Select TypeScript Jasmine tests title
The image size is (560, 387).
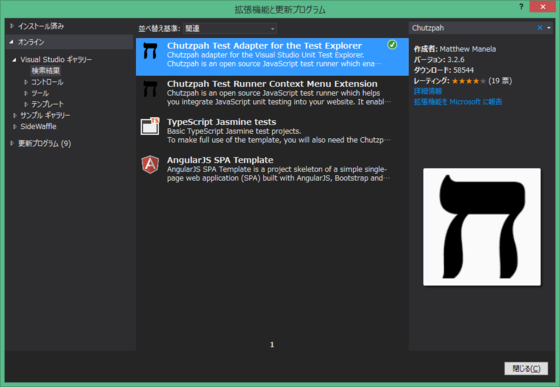click(221, 122)
